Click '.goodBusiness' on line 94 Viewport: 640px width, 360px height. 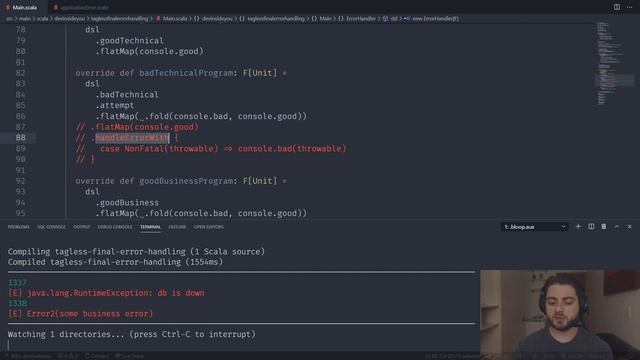127,202
